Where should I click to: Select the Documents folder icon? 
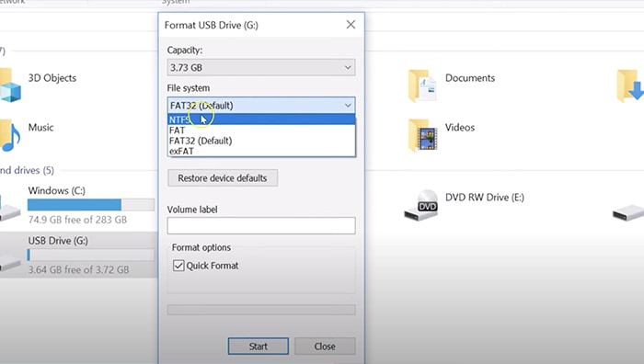[x=421, y=85]
